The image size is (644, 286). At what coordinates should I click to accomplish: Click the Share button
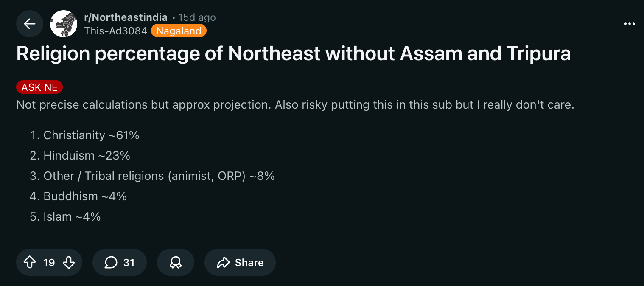pyautogui.click(x=240, y=263)
